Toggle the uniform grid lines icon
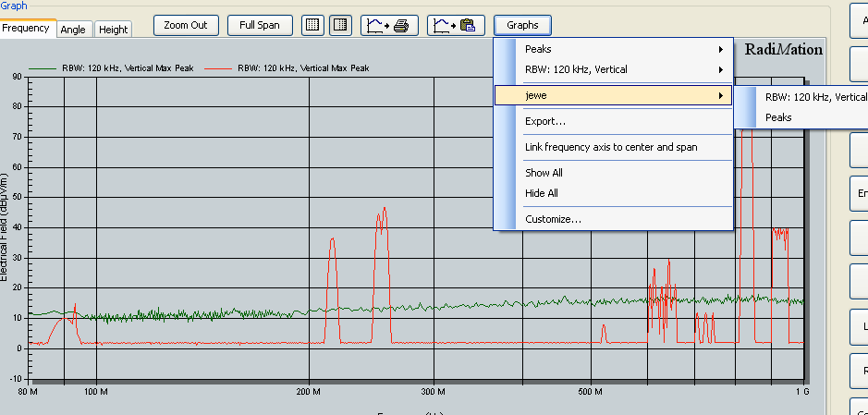Screen dimensions: 868x415 pyautogui.click(x=313, y=25)
